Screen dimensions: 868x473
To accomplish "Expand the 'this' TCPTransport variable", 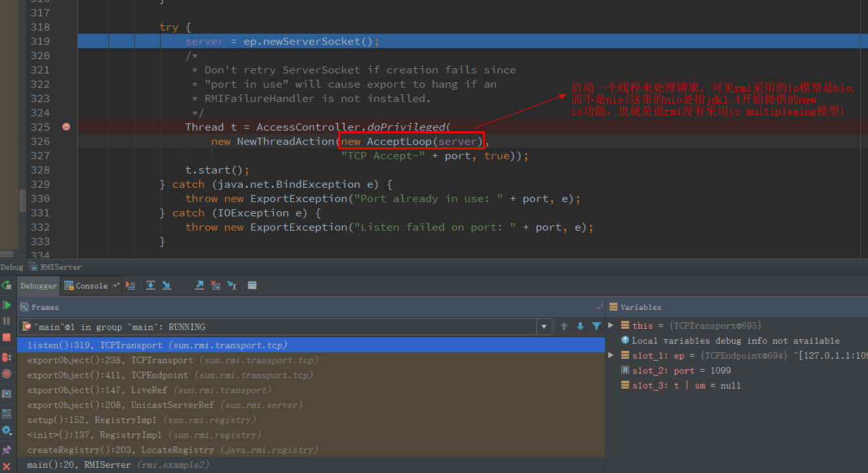I will coord(611,326).
